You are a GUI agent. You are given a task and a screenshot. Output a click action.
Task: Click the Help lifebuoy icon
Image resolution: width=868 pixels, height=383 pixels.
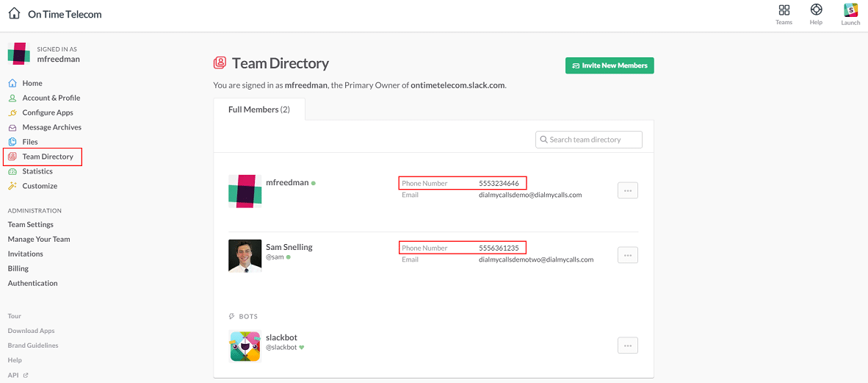(816, 10)
